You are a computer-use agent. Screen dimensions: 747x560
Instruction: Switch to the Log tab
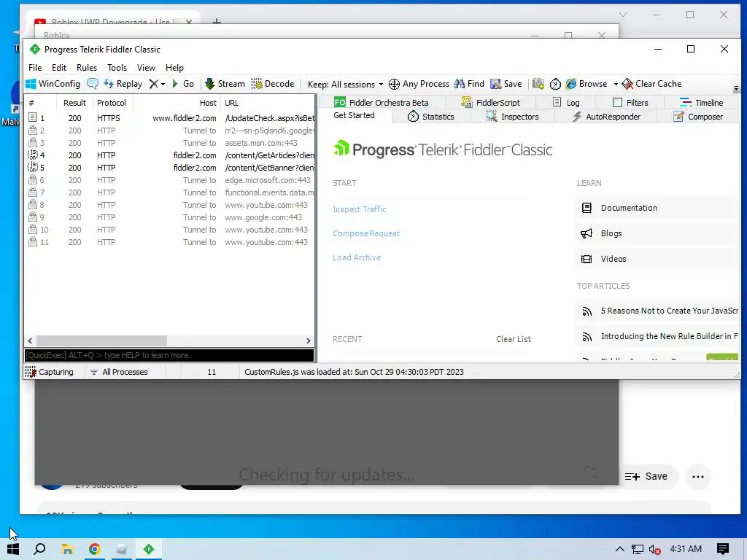(566, 102)
